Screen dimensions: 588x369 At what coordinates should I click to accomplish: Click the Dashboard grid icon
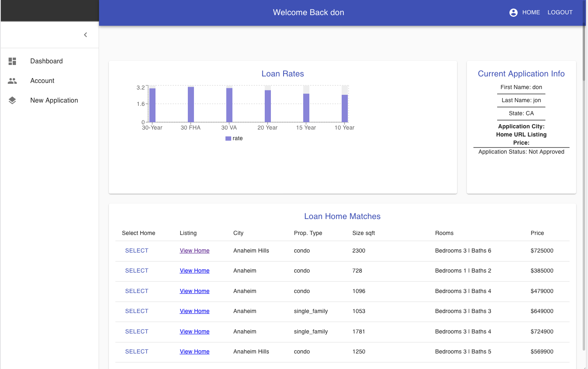click(12, 61)
